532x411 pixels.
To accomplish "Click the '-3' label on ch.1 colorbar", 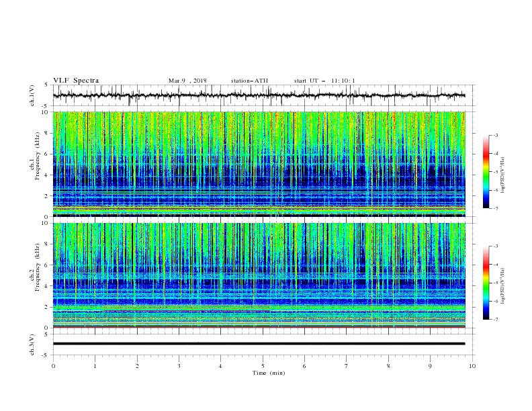I will [495, 135].
